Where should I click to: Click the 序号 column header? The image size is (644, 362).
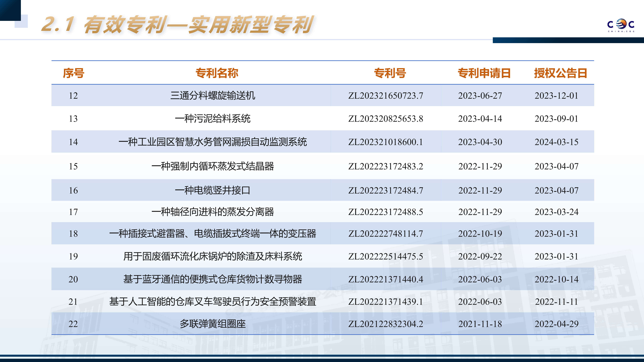[x=73, y=73]
